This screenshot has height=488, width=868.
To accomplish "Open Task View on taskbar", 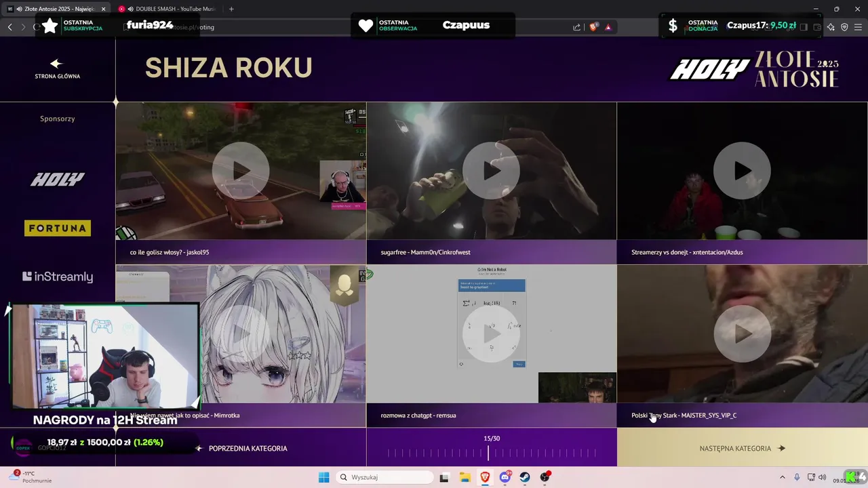I will click(444, 477).
